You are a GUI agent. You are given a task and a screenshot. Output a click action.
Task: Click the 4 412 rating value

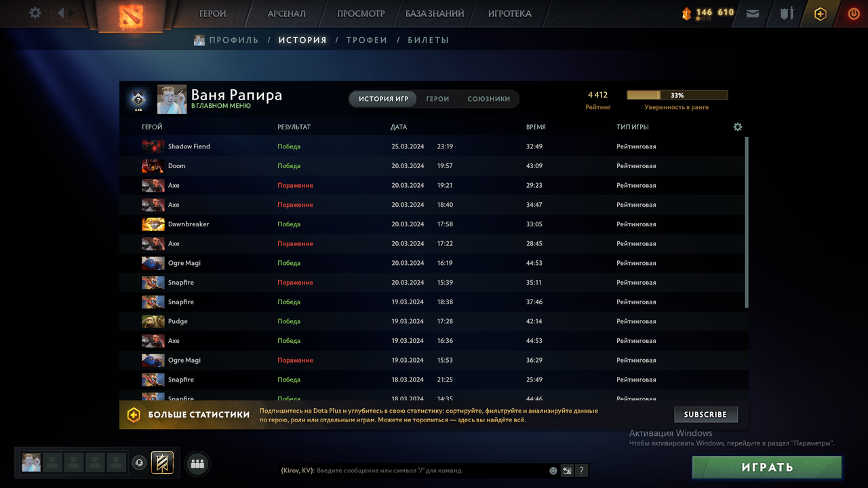pos(597,96)
